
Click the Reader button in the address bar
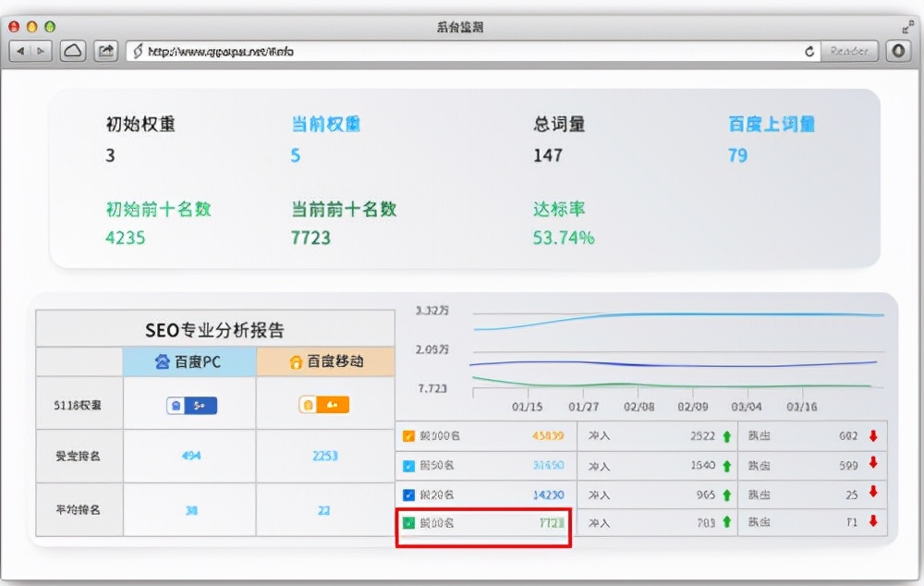coord(847,51)
